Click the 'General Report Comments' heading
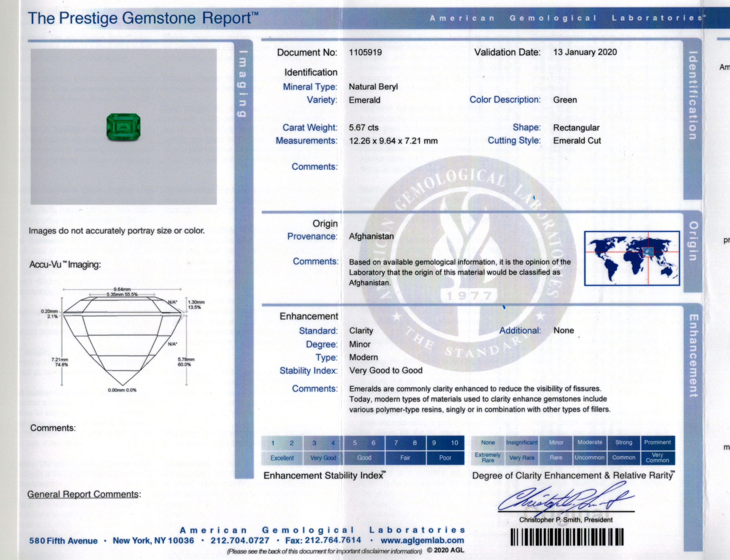 tap(84, 494)
